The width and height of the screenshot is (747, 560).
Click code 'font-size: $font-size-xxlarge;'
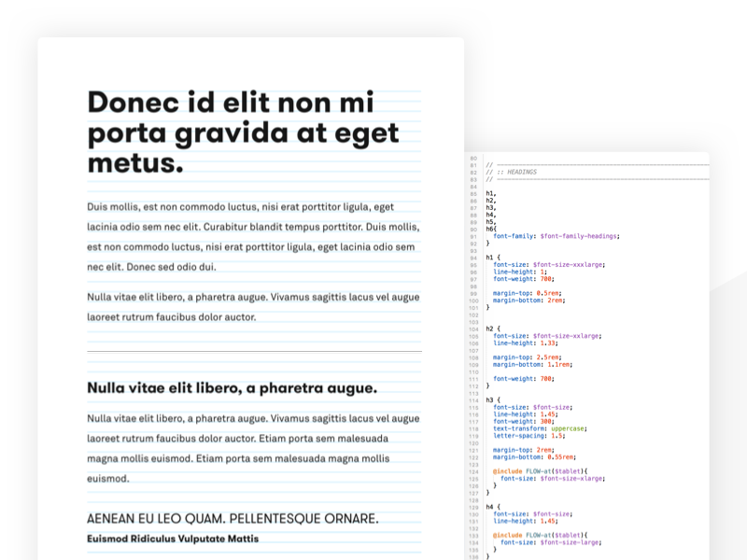coord(547,336)
